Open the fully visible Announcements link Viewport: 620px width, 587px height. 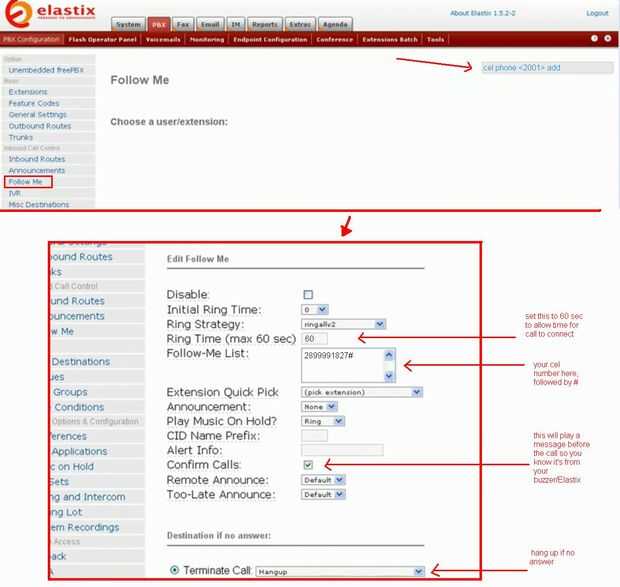pos(37,170)
